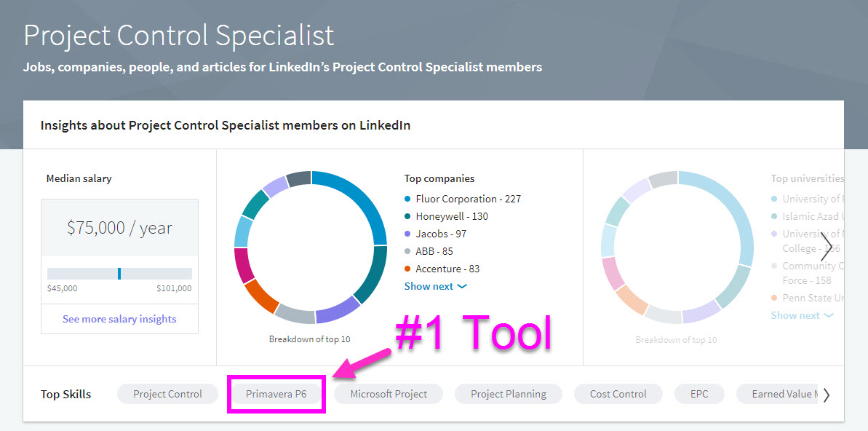
Task: Click the Islamic Azad university legend entry
Action: click(808, 217)
